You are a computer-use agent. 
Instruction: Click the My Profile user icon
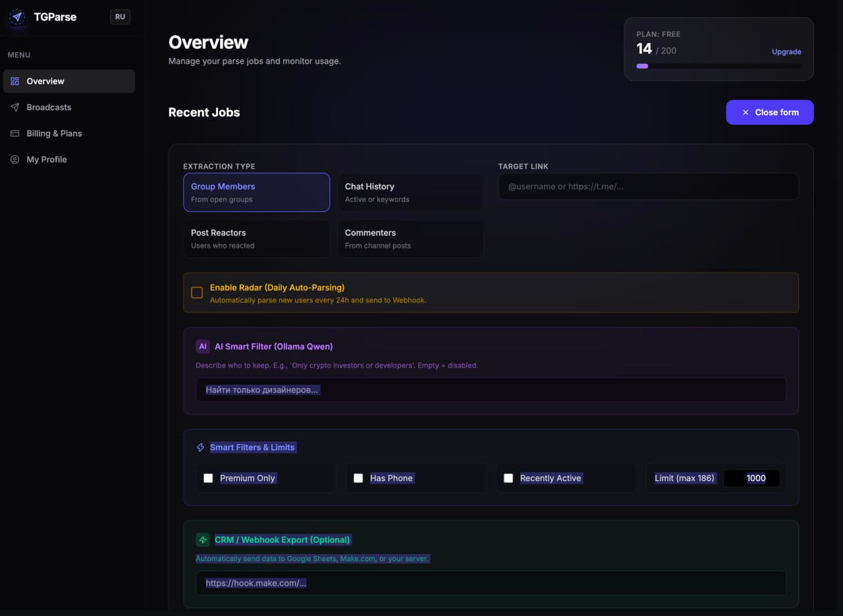14,159
